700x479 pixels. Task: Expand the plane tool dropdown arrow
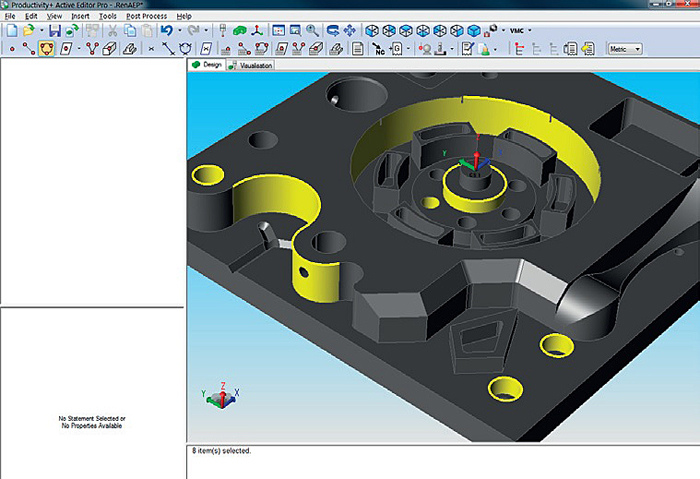(x=79, y=49)
